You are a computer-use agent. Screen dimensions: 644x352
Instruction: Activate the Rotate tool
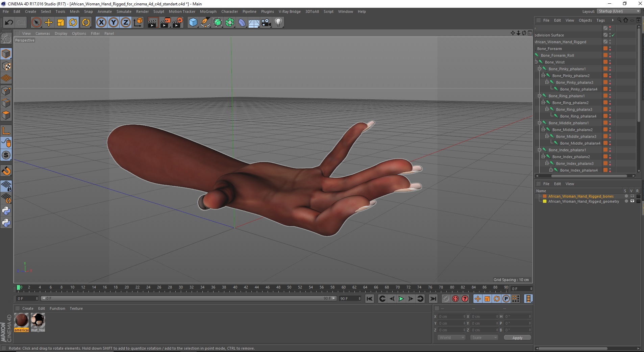coord(73,22)
